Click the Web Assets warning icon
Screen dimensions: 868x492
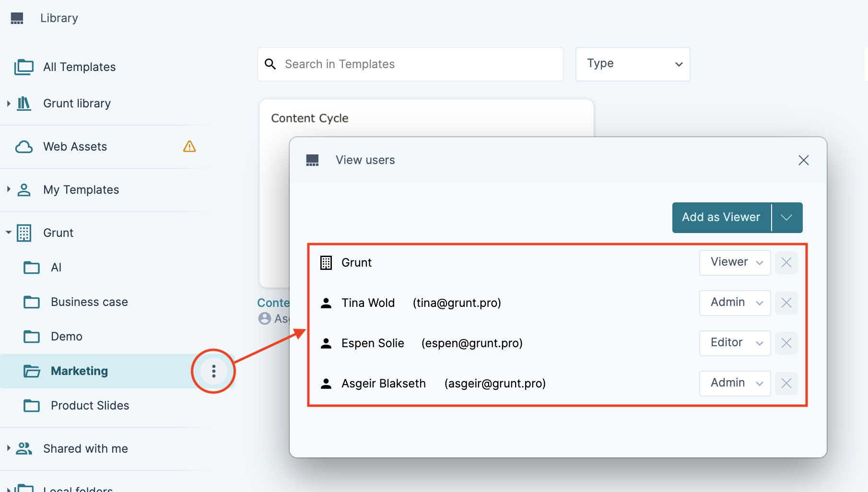pyautogui.click(x=189, y=146)
